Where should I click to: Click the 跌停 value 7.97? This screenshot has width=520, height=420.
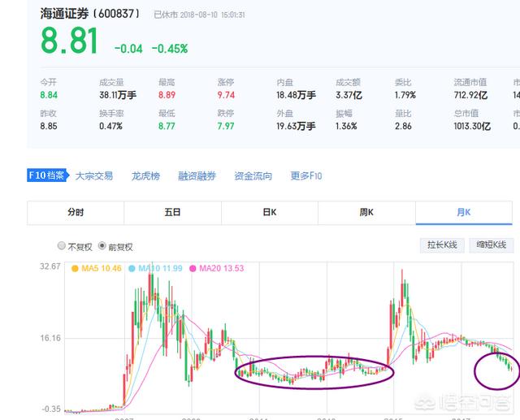click(226, 126)
